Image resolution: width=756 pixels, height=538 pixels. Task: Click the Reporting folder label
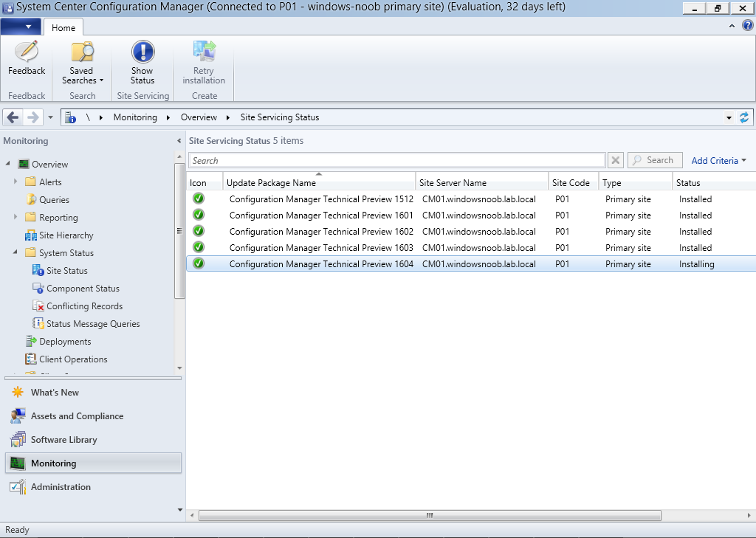[x=58, y=218]
